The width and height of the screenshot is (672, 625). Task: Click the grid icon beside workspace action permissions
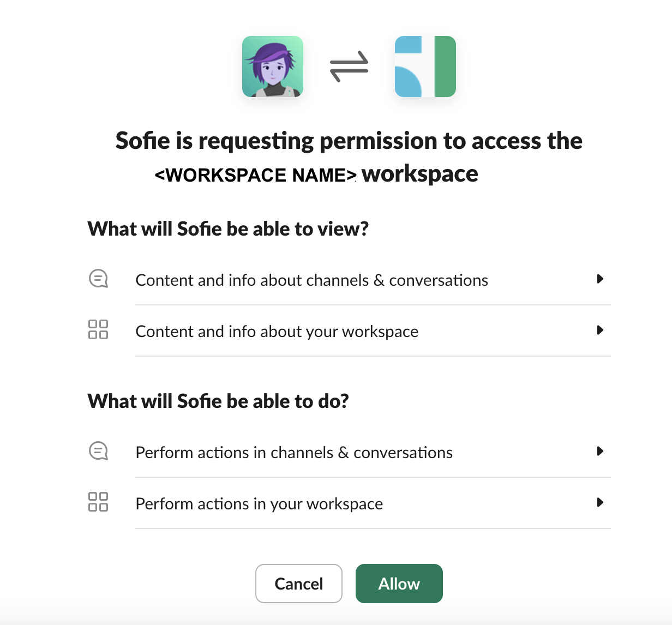98,502
